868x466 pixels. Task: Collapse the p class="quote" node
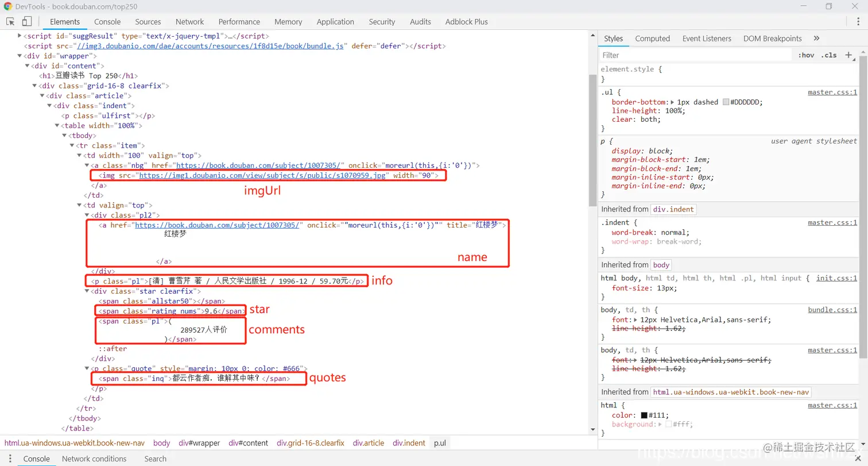pos(87,369)
